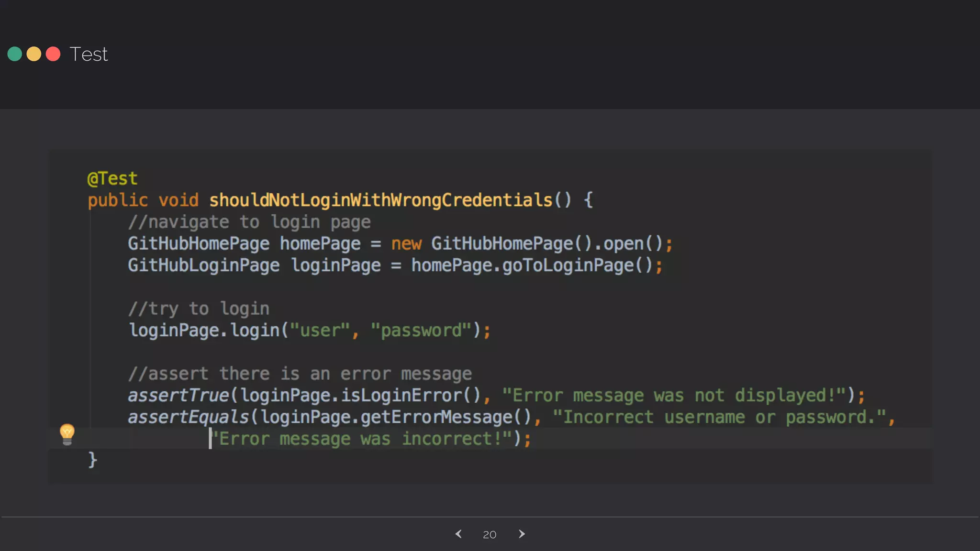This screenshot has height=551, width=980.
Task: Click the red dot in header
Action: tap(53, 54)
